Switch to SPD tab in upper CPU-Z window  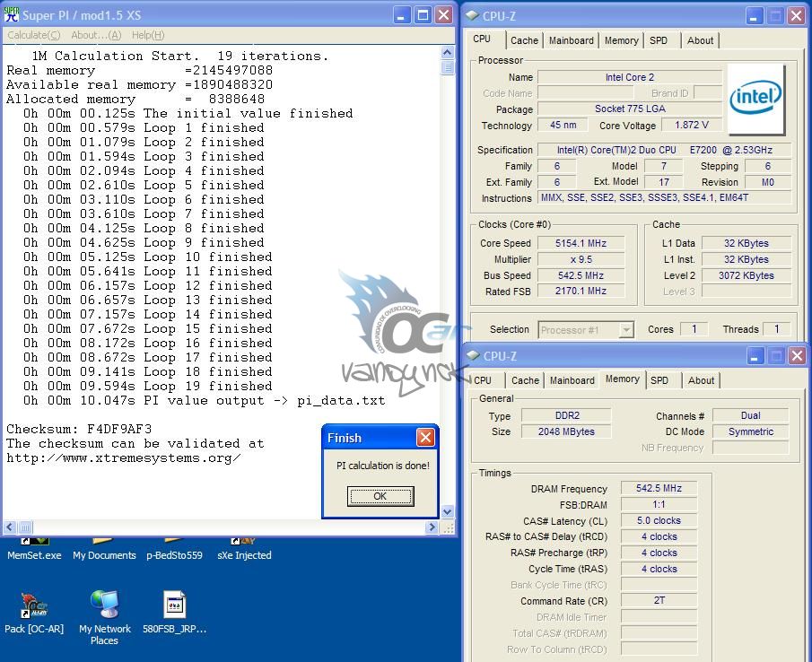click(659, 40)
